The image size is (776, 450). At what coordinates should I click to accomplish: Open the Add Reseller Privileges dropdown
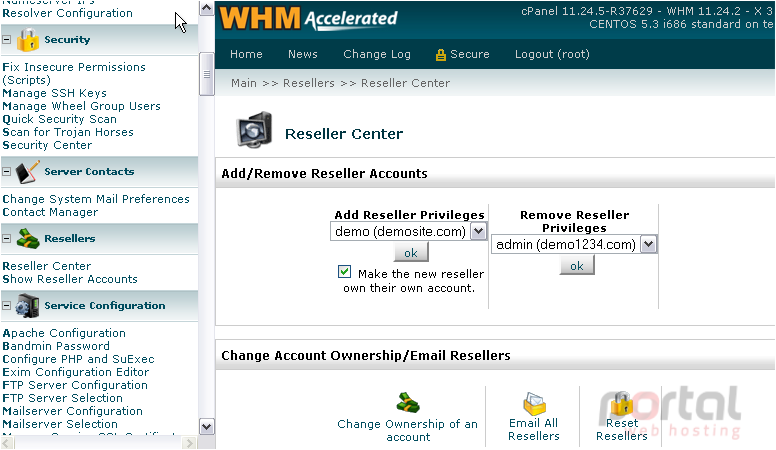click(x=479, y=231)
